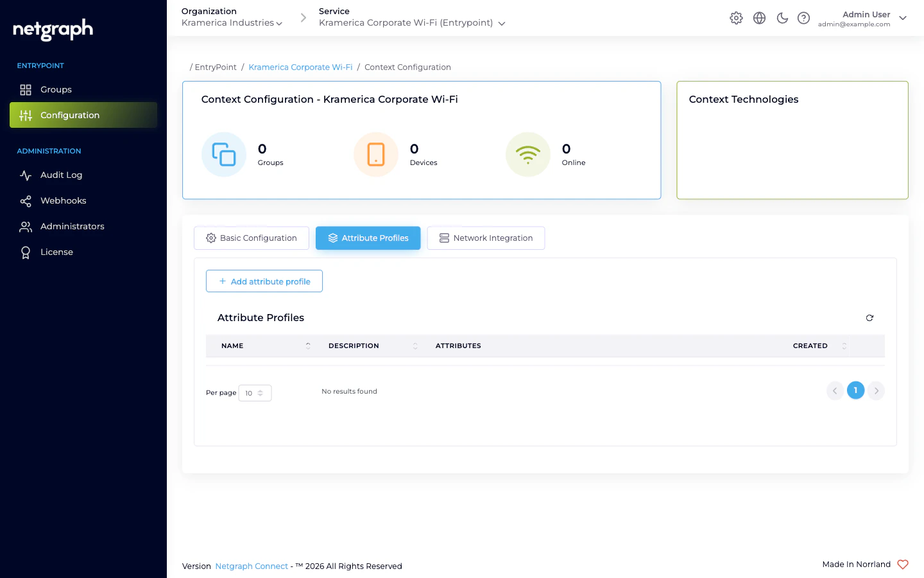The height and width of the screenshot is (578, 924).
Task: Click the server icon on Network Integration tab
Action: (x=444, y=238)
